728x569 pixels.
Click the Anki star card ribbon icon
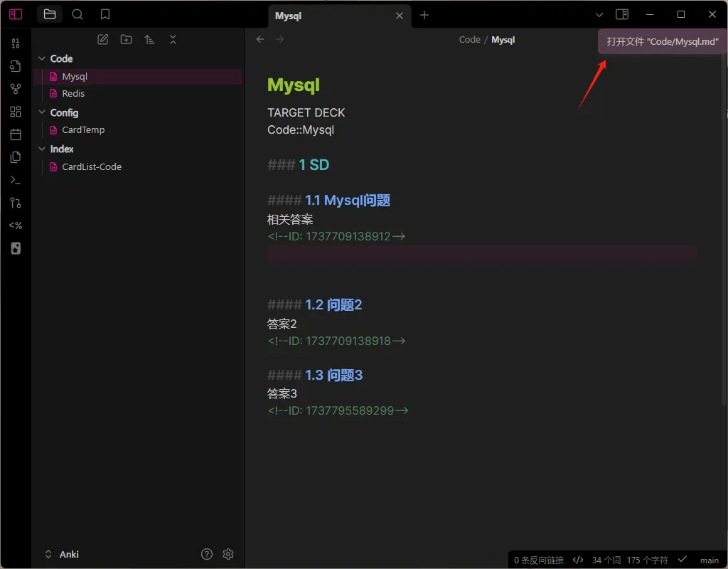coord(16,248)
